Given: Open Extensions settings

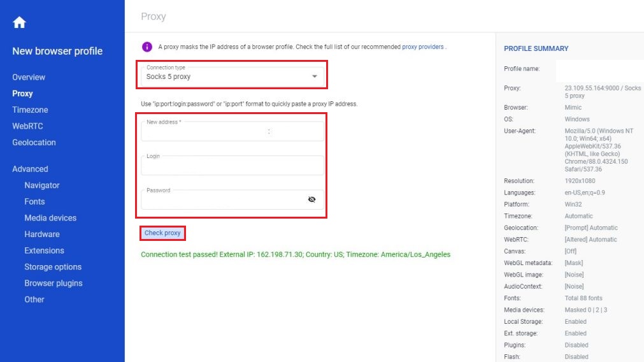Looking at the screenshot, I should (45, 250).
